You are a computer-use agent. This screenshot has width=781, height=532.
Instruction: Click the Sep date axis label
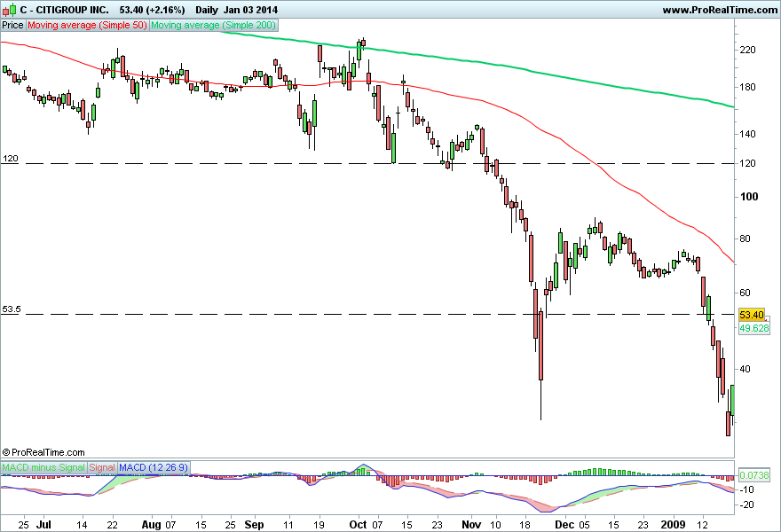[x=254, y=525]
